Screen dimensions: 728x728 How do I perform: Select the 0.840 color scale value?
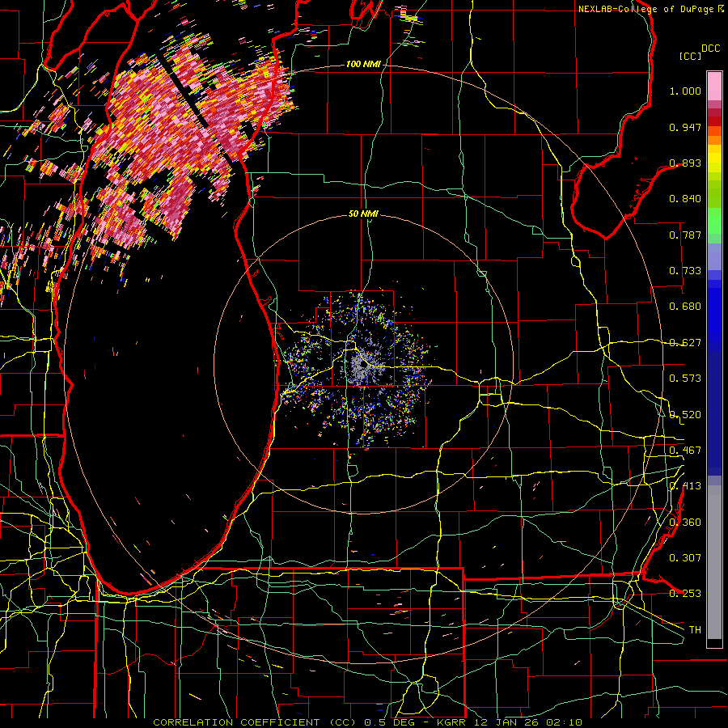(x=685, y=199)
